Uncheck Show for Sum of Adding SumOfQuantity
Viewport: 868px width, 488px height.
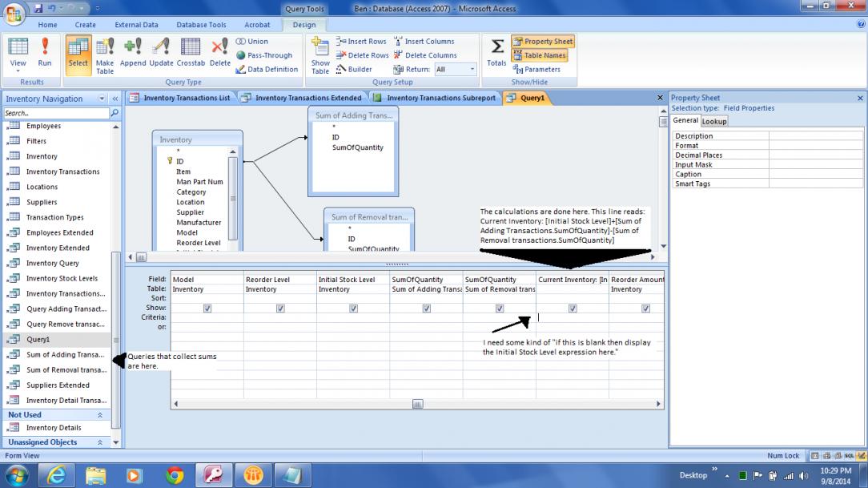point(427,309)
